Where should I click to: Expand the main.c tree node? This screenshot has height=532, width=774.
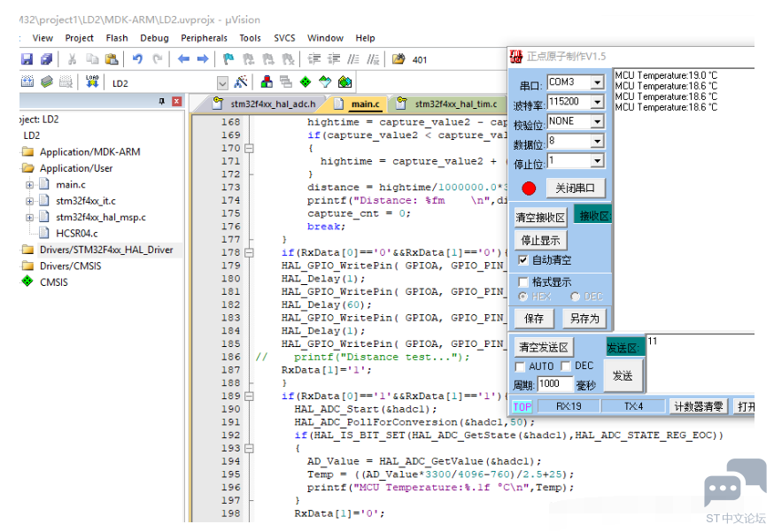tap(29, 185)
